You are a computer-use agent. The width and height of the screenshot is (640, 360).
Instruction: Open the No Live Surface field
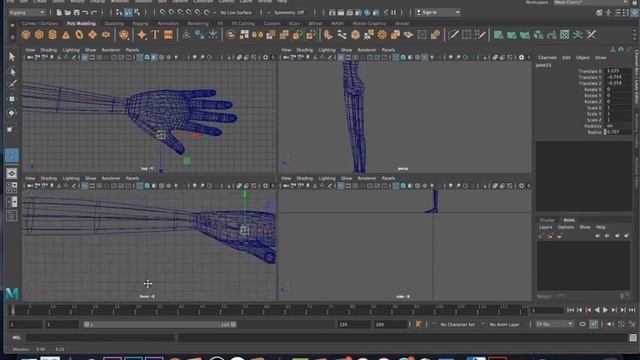[236, 13]
